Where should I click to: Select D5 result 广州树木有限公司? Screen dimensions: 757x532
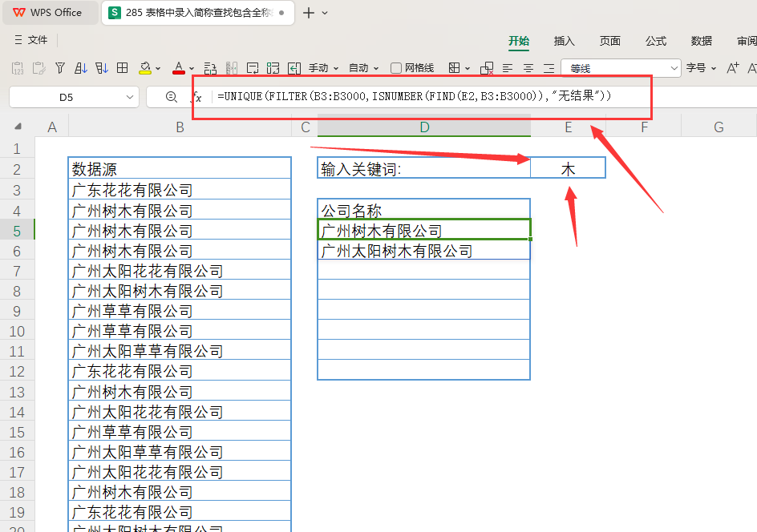point(424,231)
